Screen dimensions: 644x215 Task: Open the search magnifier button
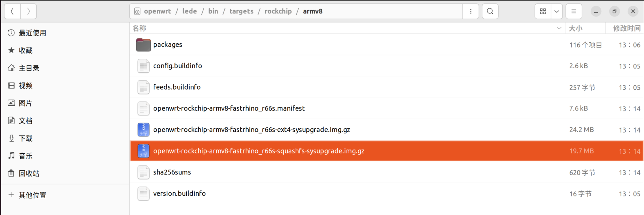(x=490, y=12)
